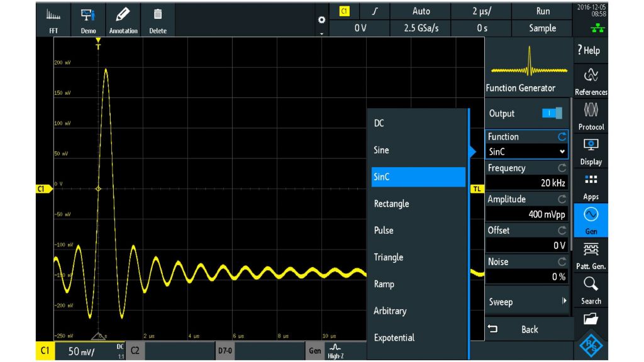Open the Apps grid icon
The width and height of the screenshot is (644, 362).
[x=591, y=185]
